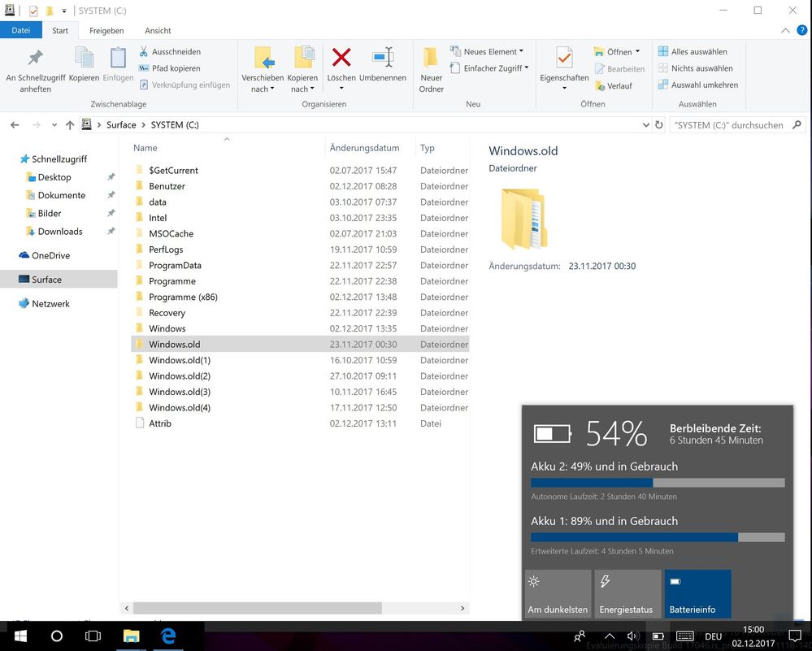Sort by Typ column header
This screenshot has width=812, height=651.
point(428,148)
